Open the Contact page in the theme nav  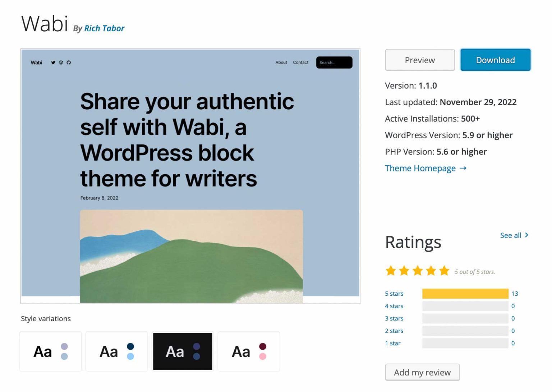point(300,63)
